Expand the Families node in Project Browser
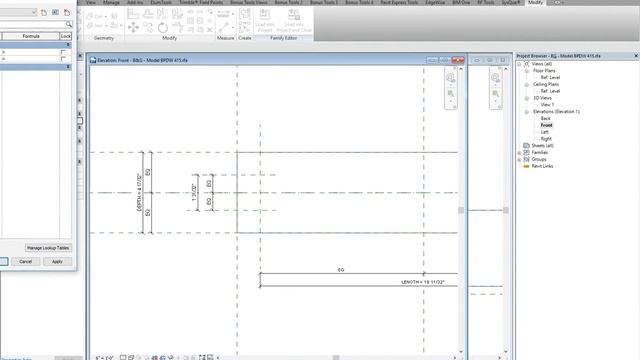The width and height of the screenshot is (640, 360). click(x=519, y=153)
